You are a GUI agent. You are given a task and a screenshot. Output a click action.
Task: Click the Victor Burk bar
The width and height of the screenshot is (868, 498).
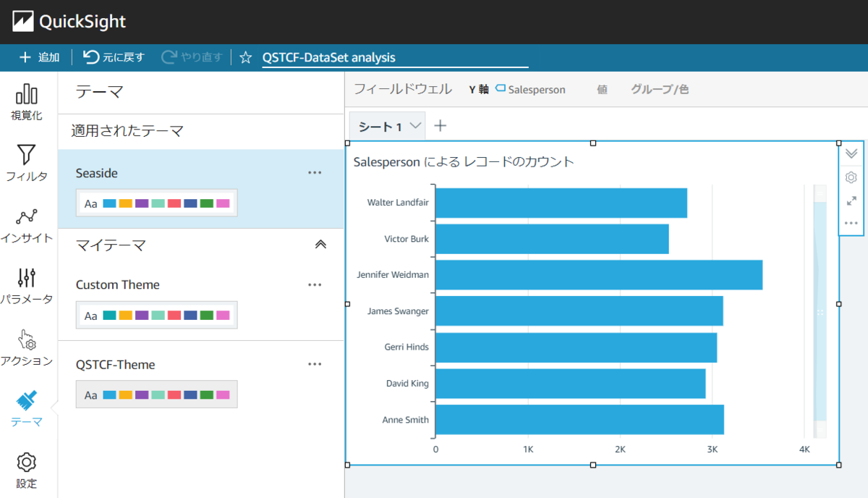(x=552, y=239)
